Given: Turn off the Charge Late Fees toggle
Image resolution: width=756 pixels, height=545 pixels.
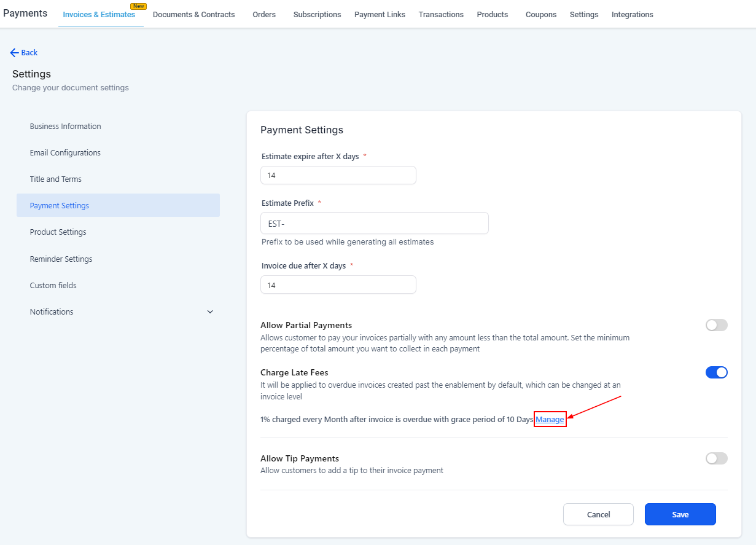Looking at the screenshot, I should click(x=716, y=372).
